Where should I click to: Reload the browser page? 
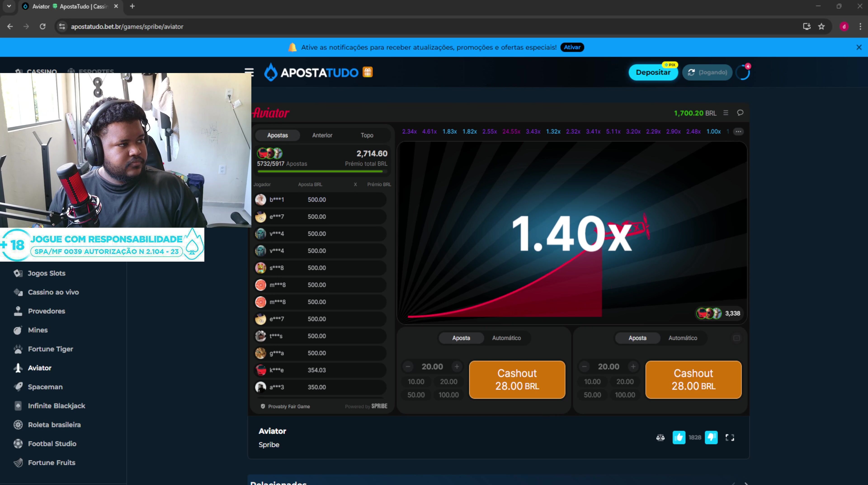[x=42, y=26]
